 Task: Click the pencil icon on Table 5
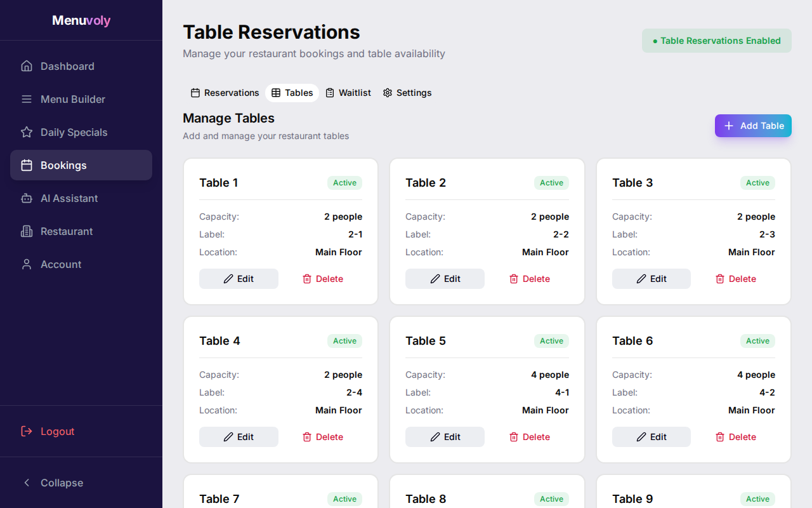pos(435,437)
